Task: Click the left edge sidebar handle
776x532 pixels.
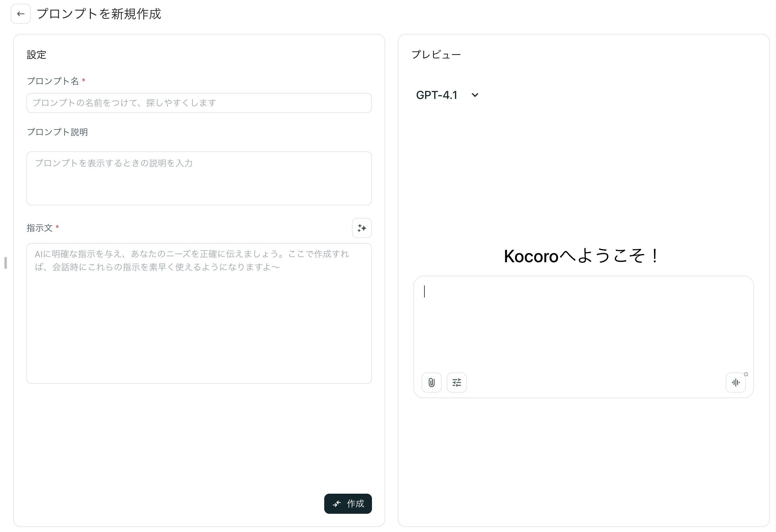Action: point(6,263)
